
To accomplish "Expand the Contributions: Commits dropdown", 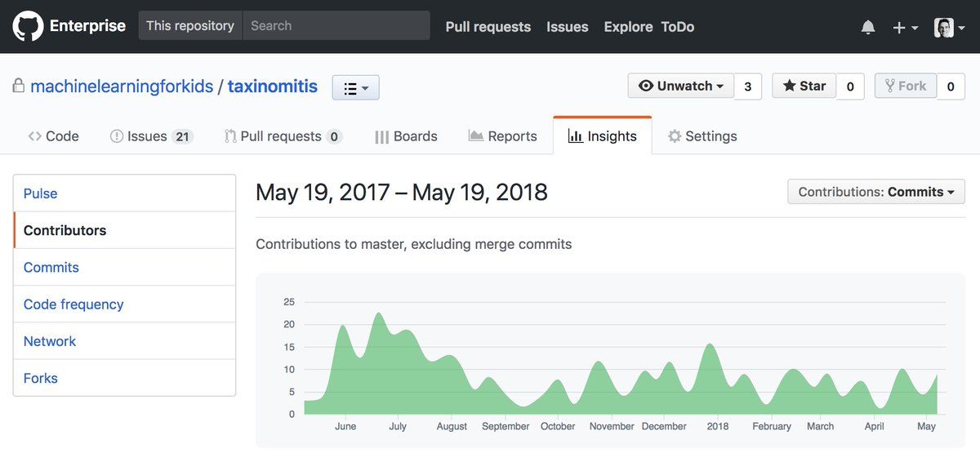I will click(x=875, y=192).
